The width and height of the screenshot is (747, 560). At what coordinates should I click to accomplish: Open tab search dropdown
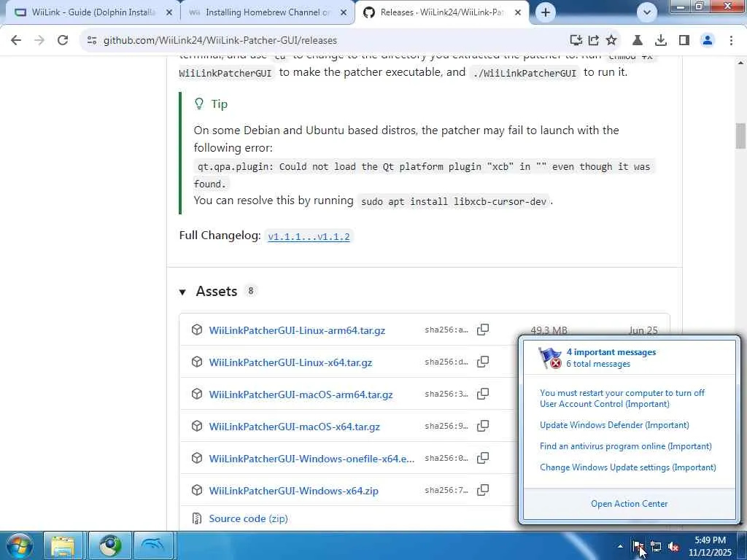point(646,12)
